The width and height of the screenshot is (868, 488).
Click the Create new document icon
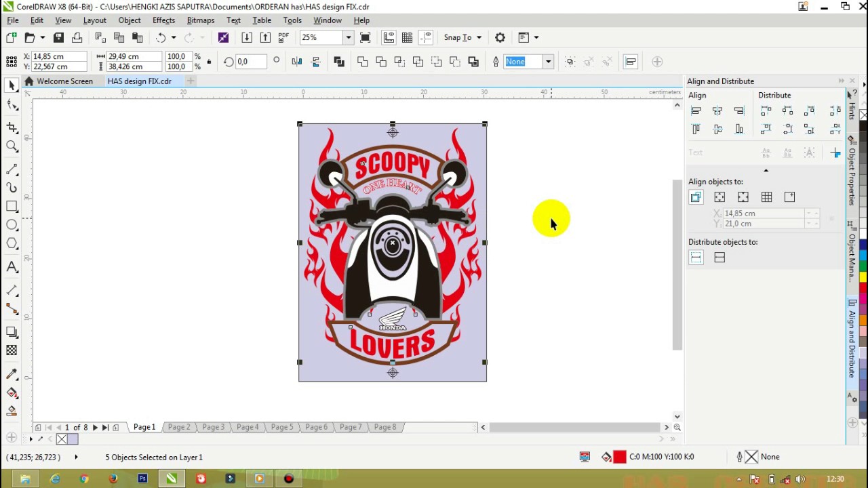[11, 38]
